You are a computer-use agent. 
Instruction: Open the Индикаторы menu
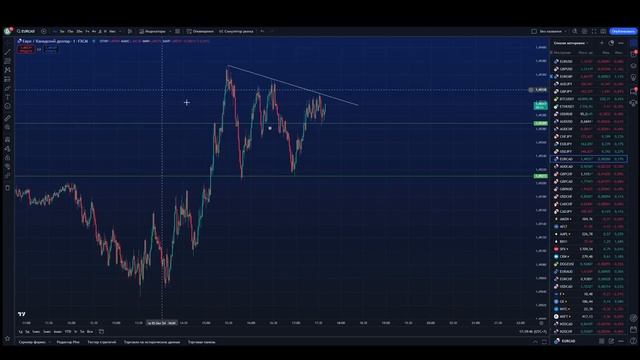click(153, 31)
